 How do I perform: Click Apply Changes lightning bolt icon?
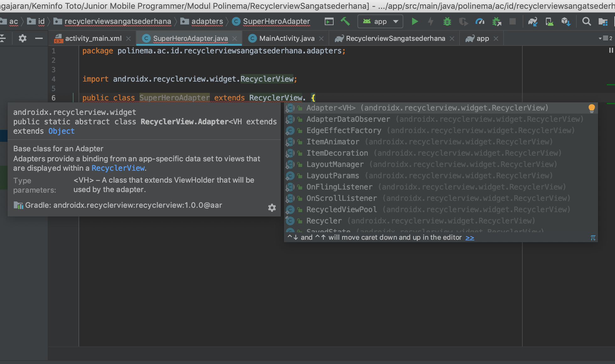tap(431, 21)
